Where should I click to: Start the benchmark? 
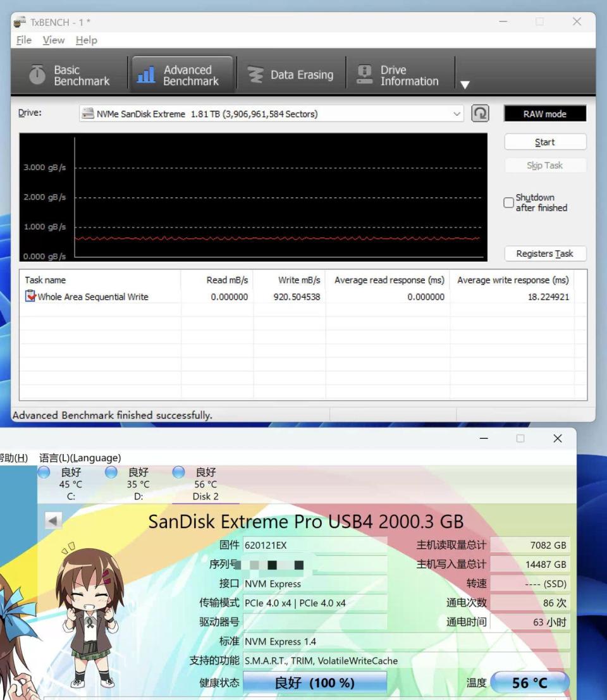pyautogui.click(x=545, y=142)
